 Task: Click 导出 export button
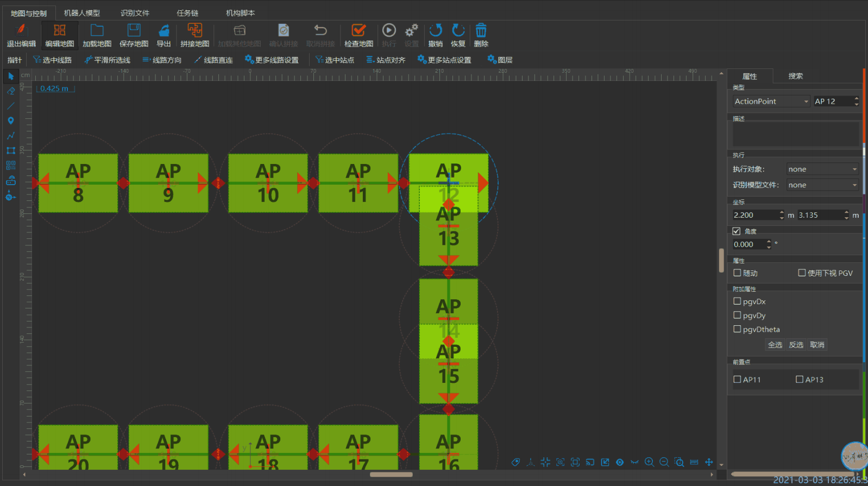[x=164, y=35]
